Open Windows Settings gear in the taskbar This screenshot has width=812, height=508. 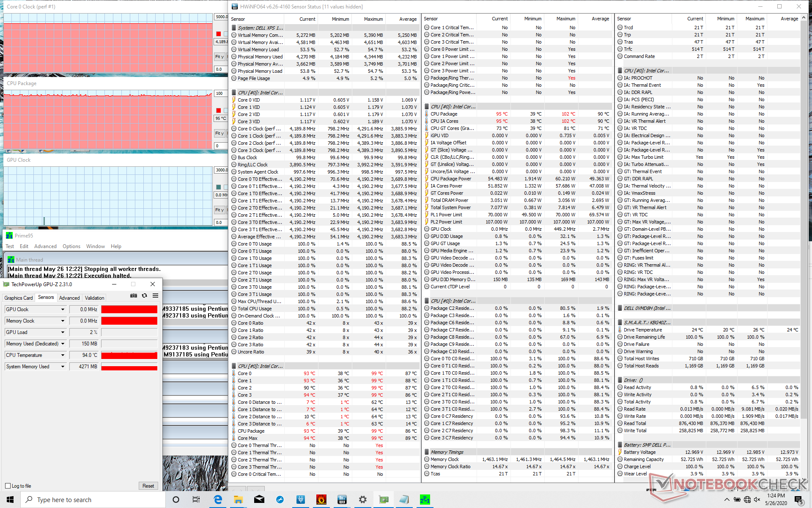[362, 500]
